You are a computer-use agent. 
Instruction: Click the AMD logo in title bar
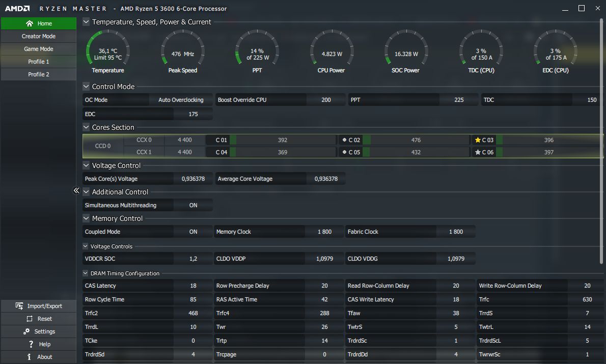pos(17,9)
